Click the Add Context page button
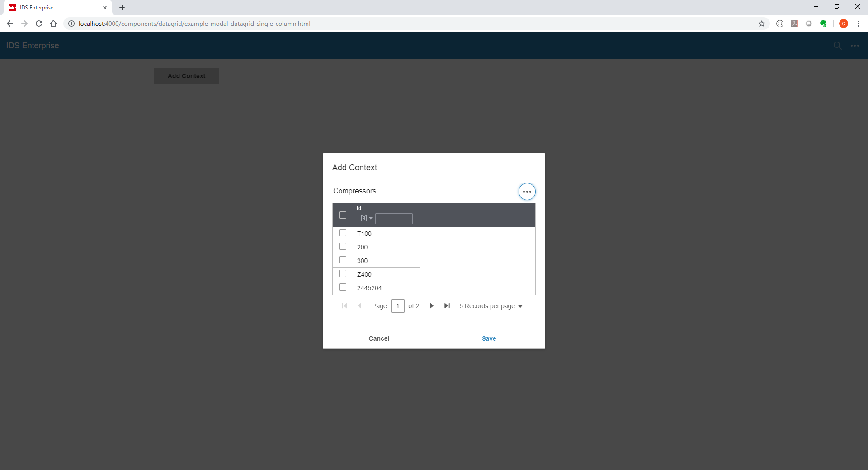The image size is (868, 470). tap(186, 76)
